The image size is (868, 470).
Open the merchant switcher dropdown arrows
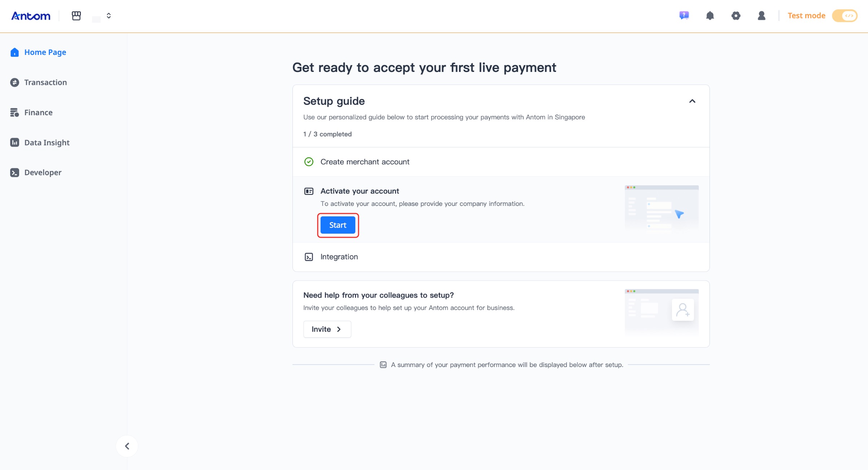pyautogui.click(x=109, y=16)
